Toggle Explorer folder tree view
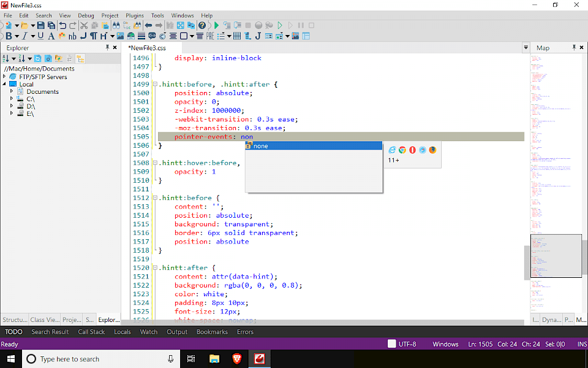588x368 pixels. click(80, 59)
